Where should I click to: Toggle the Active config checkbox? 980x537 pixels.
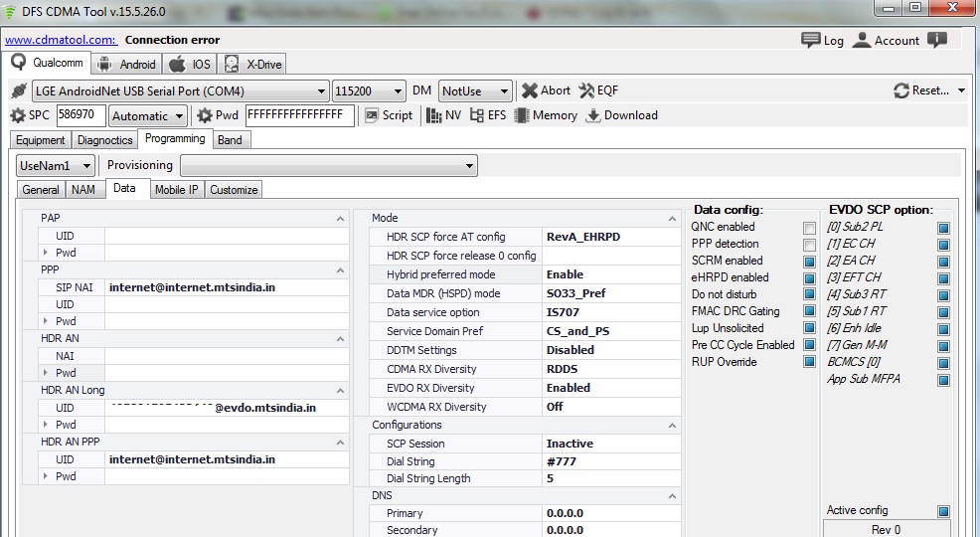click(x=944, y=511)
